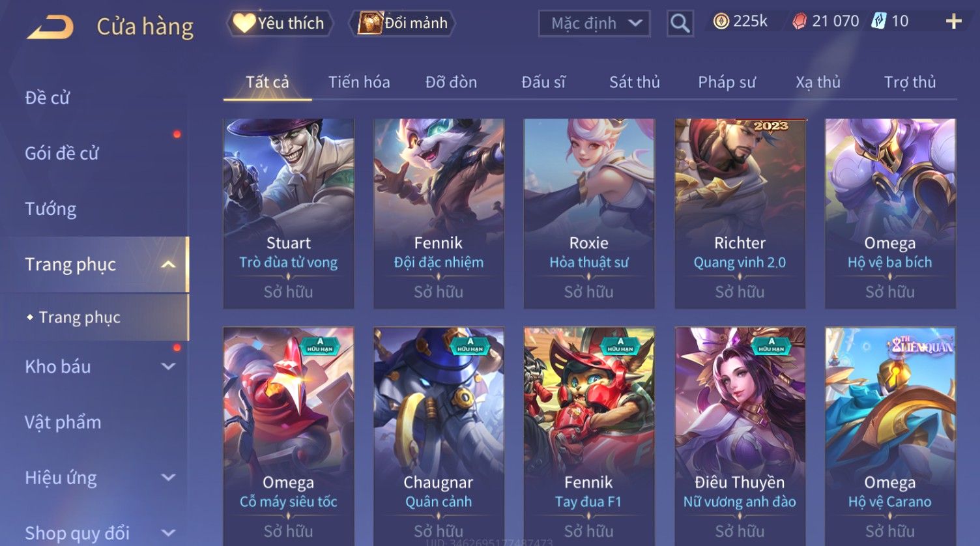Go to Tướng in the sidebar
This screenshot has height=546, width=980.
[51, 209]
